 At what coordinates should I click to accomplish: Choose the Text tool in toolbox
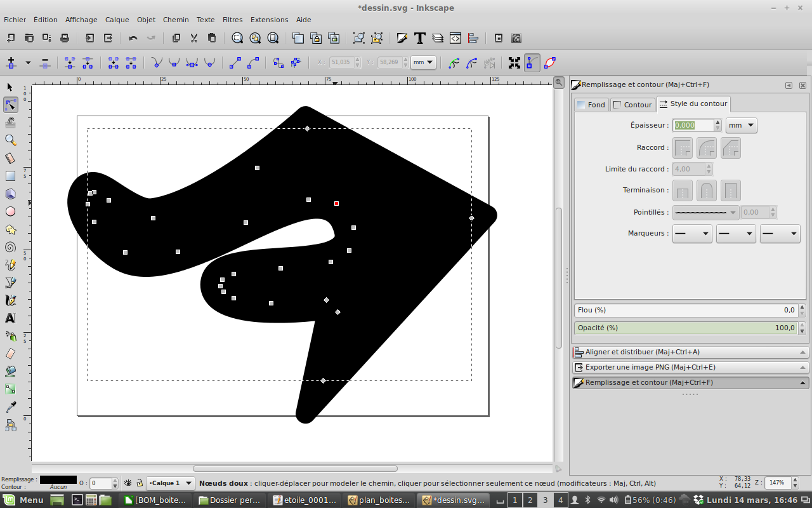click(10, 318)
